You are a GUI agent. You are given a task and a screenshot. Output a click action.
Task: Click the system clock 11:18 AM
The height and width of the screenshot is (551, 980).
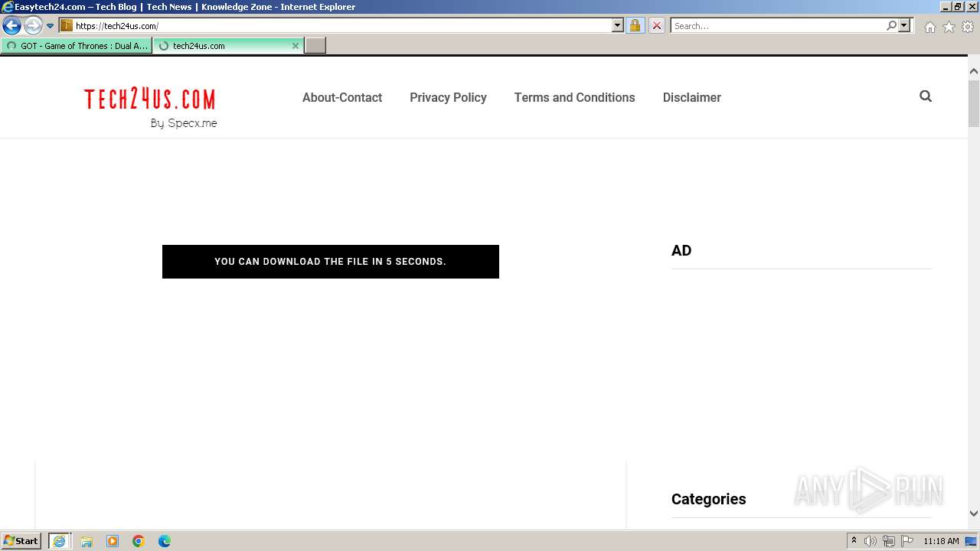point(941,541)
